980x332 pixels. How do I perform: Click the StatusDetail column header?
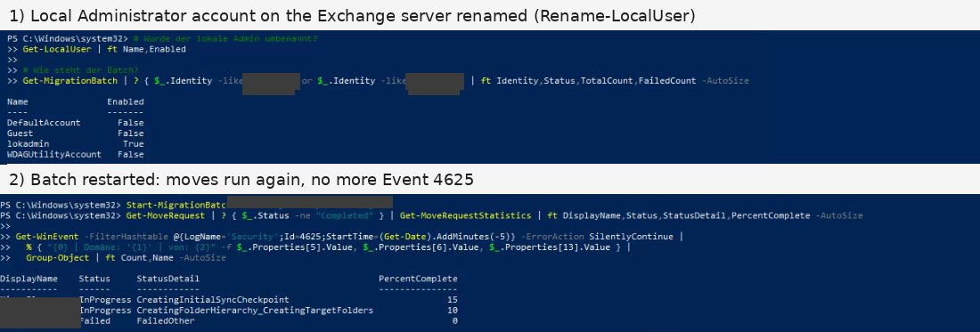(168, 279)
